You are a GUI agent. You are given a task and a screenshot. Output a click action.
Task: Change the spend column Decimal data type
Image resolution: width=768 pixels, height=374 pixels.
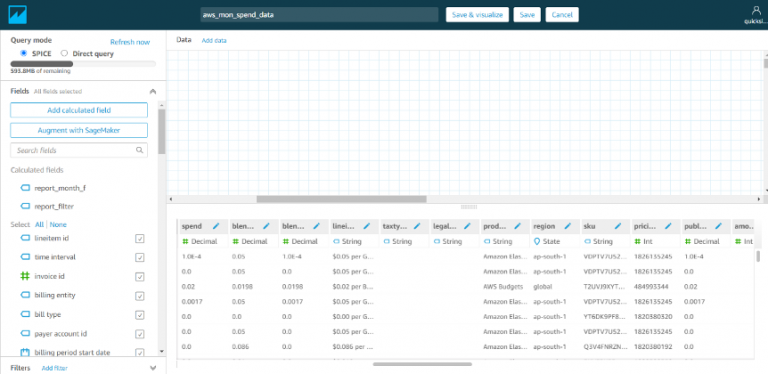200,241
